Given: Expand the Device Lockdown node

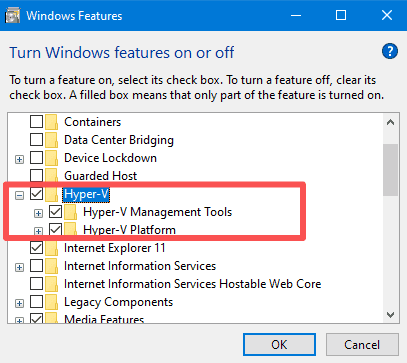Looking at the screenshot, I should (20, 160).
